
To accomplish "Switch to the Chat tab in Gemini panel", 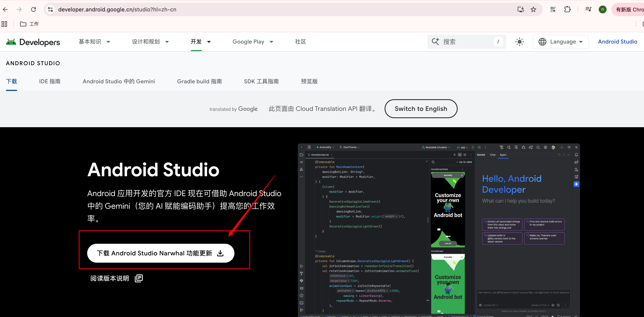I will click(x=493, y=155).
